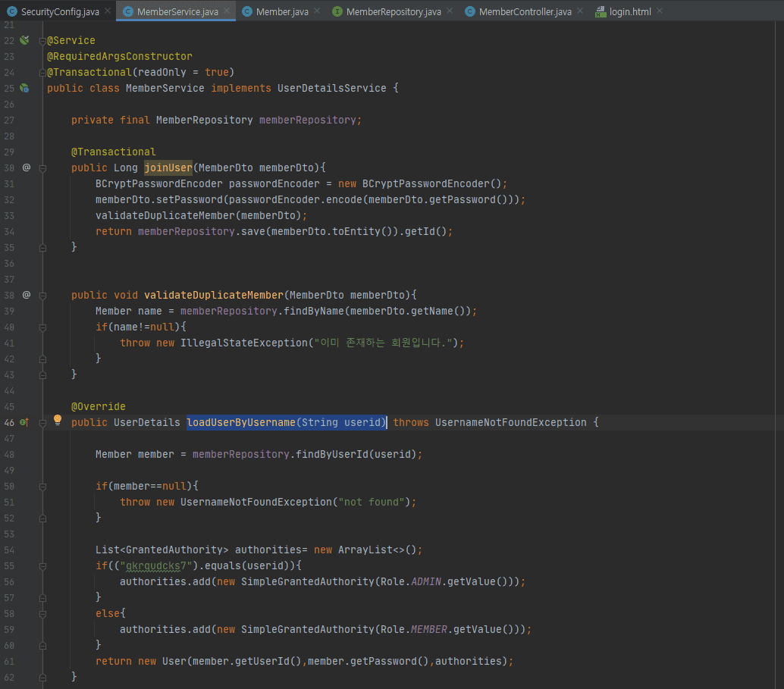
Task: Click the @Override annotation on line 45
Action: [98, 406]
